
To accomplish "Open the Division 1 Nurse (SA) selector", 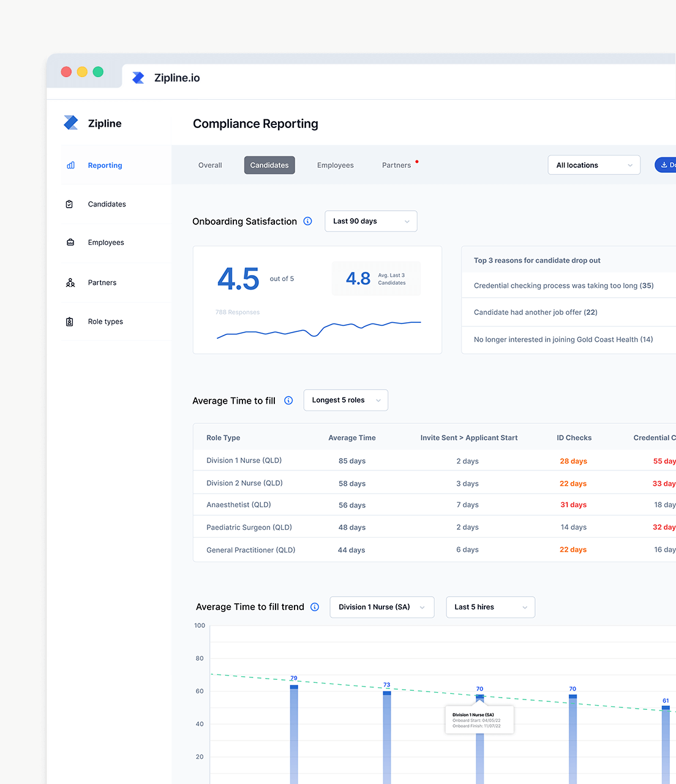I will [381, 607].
